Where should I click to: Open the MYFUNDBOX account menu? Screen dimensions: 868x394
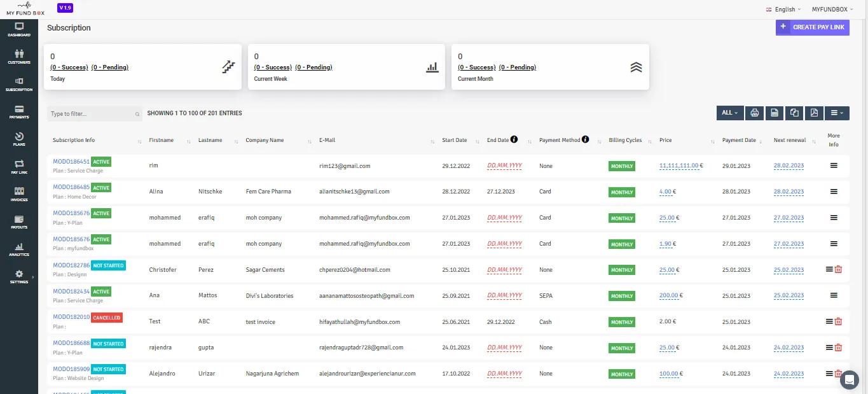[x=832, y=10]
